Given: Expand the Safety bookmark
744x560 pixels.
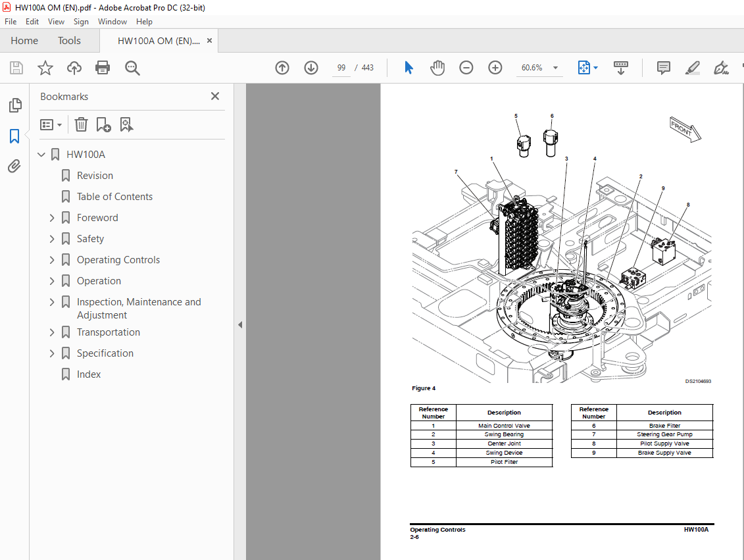Looking at the screenshot, I should (52, 239).
